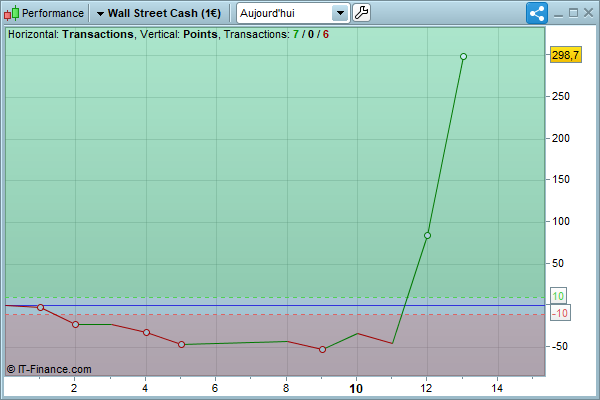
Task: Select the red data point at transaction 1
Action: 40,307
